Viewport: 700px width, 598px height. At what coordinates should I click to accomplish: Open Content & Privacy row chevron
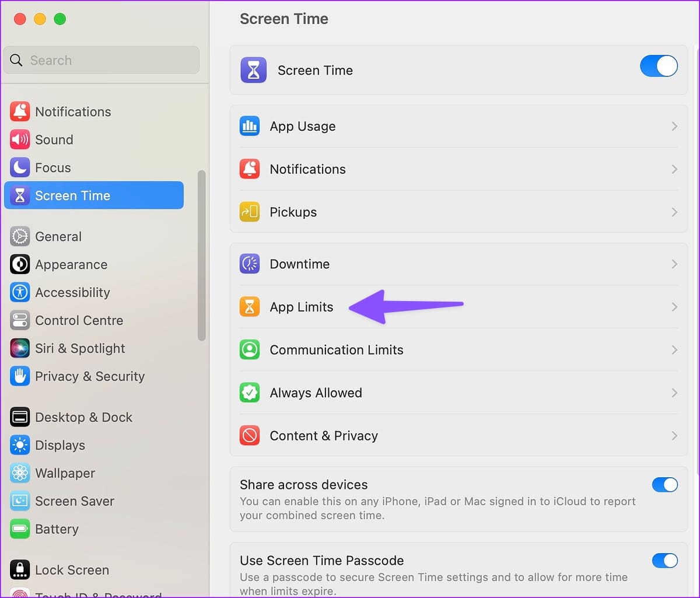pos(674,436)
